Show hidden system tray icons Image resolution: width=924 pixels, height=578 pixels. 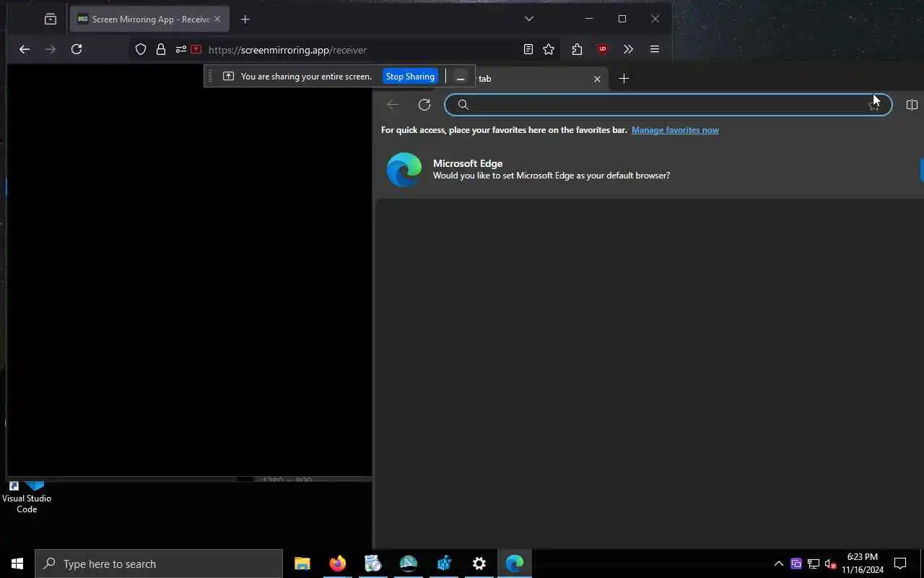(779, 564)
